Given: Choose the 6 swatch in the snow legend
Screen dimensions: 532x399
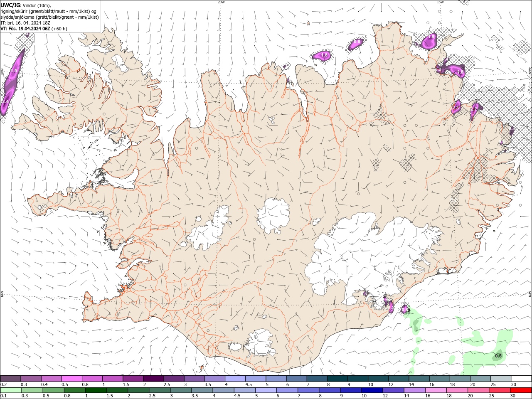Looking at the screenshot, I should [x=296, y=379].
